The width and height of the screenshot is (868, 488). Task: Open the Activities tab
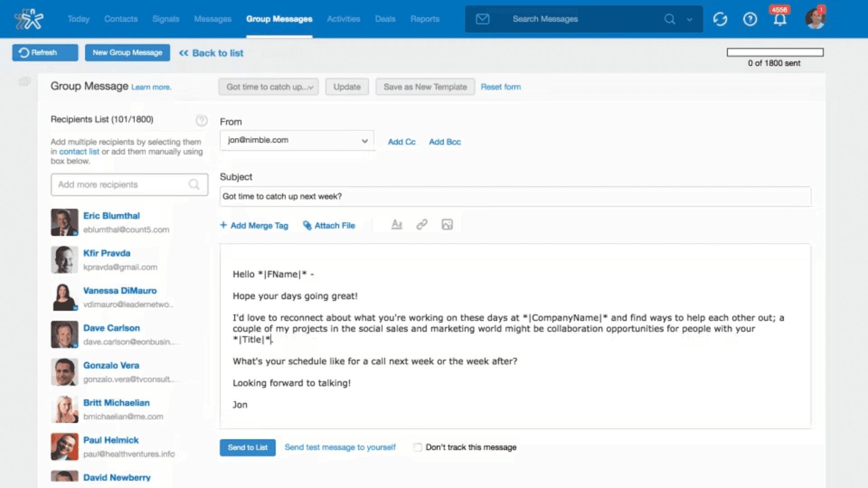344,19
